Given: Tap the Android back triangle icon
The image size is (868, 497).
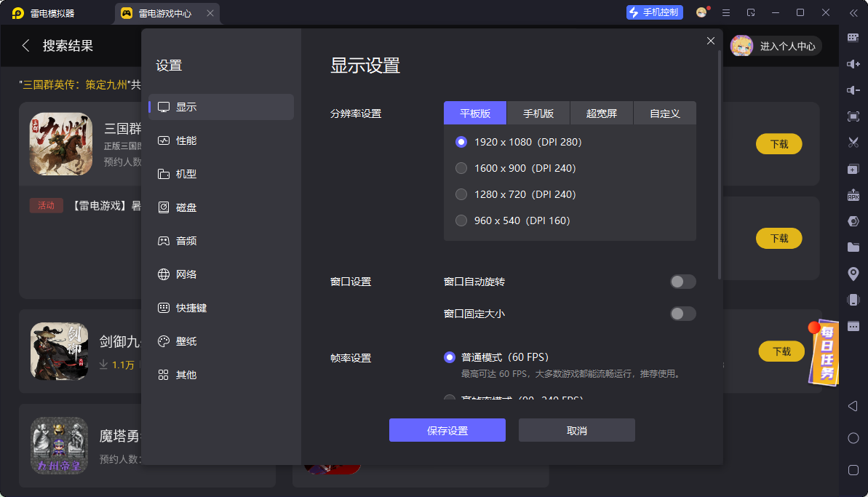Looking at the screenshot, I should coord(853,406).
